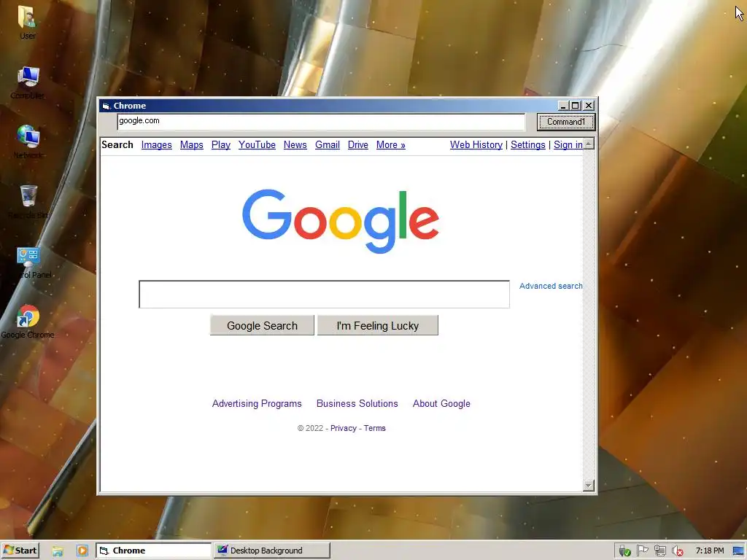The width and height of the screenshot is (747, 560).
Task: Open the Gmail link
Action: tap(328, 145)
